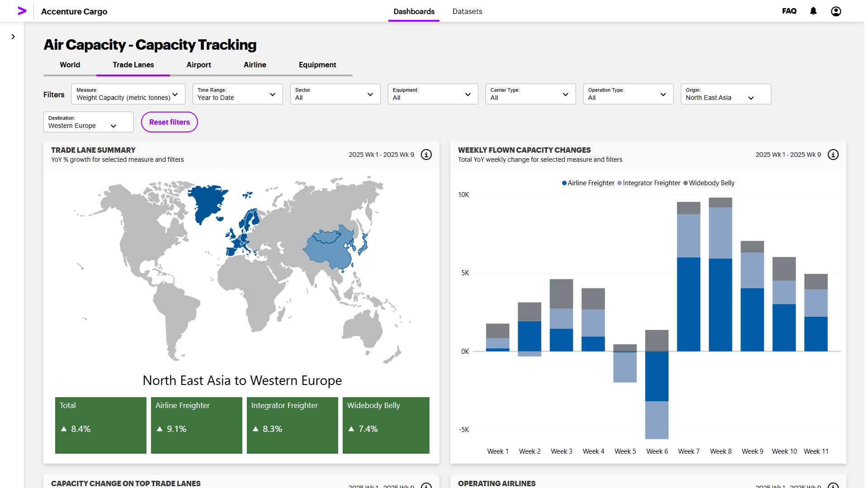The width and height of the screenshot is (868, 488).
Task: Click the Airline Freighter 9.1% green tile
Action: (x=196, y=425)
